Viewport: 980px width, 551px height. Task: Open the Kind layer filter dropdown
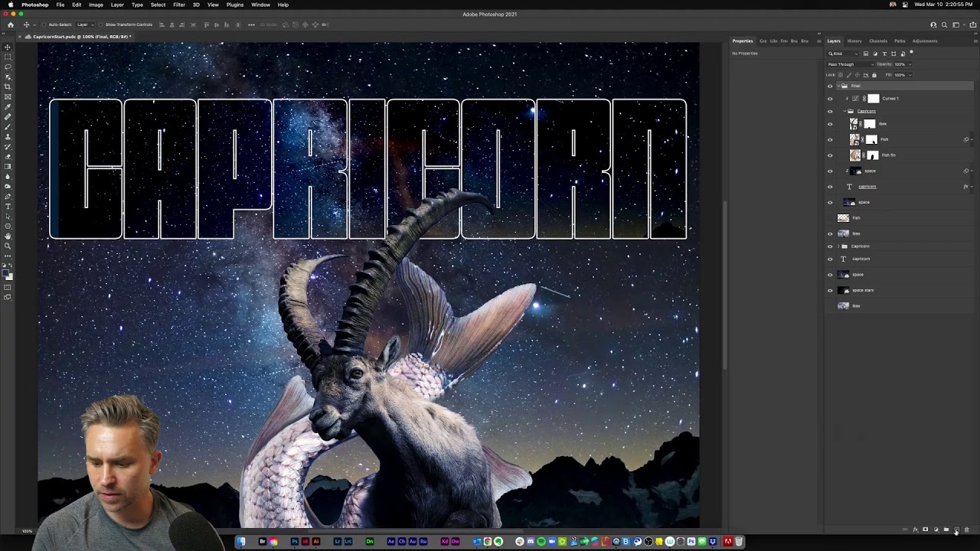[x=843, y=54]
